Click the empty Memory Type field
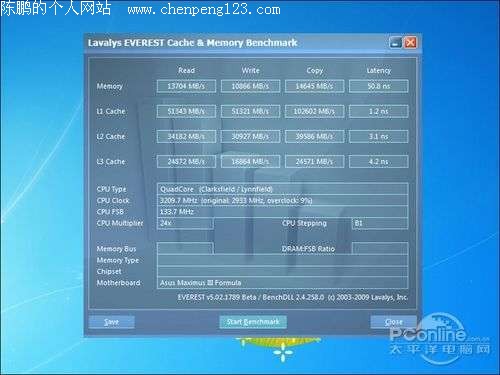Image resolution: width=500 pixels, height=375 pixels. pyautogui.click(x=282, y=260)
